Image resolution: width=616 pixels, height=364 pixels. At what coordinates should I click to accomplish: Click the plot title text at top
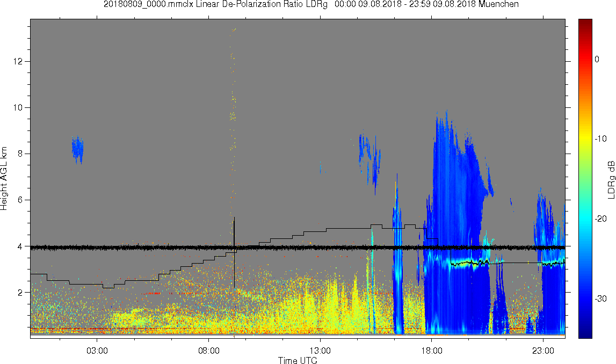click(x=311, y=4)
